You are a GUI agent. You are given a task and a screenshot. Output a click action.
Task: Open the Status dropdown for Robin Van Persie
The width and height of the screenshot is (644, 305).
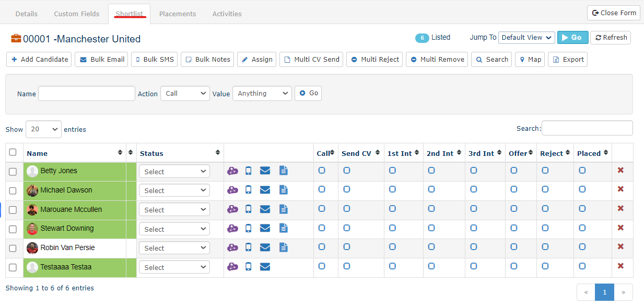click(x=174, y=248)
